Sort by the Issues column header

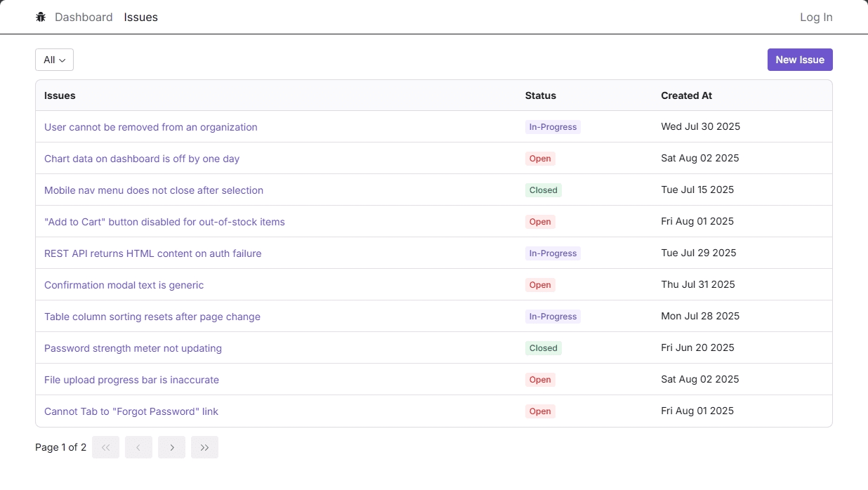[x=60, y=95]
